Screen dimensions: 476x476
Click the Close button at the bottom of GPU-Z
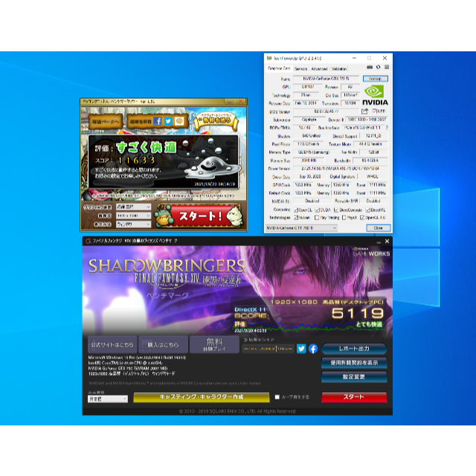[378, 228]
